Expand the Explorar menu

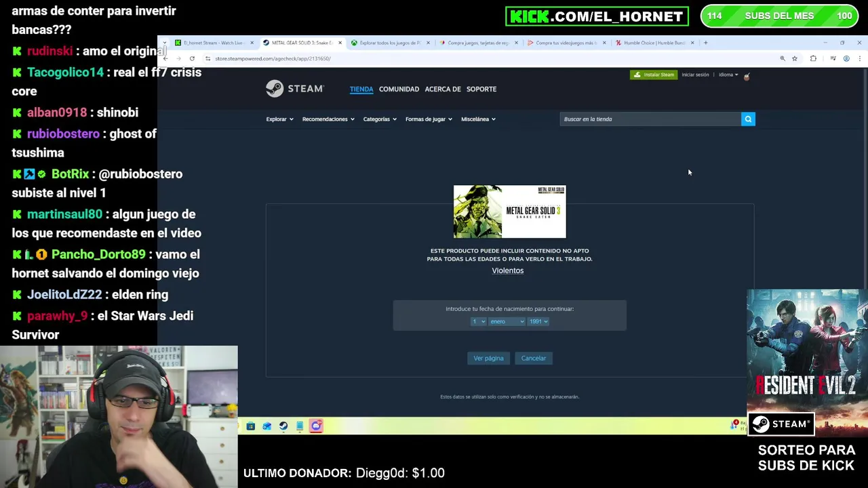279,119
